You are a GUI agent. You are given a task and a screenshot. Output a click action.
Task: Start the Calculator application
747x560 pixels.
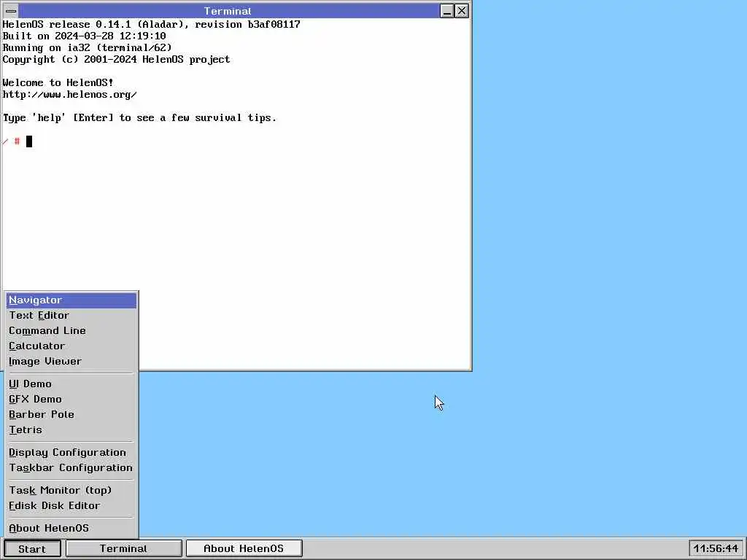point(71,346)
